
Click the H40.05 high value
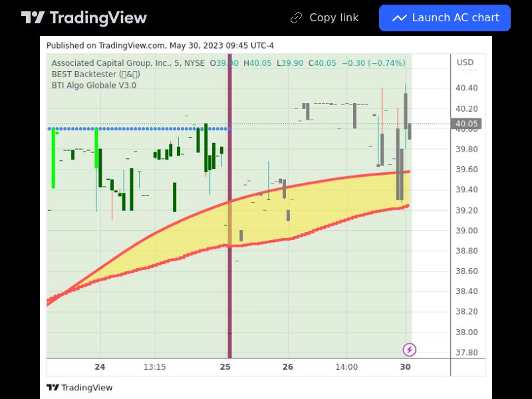point(257,63)
